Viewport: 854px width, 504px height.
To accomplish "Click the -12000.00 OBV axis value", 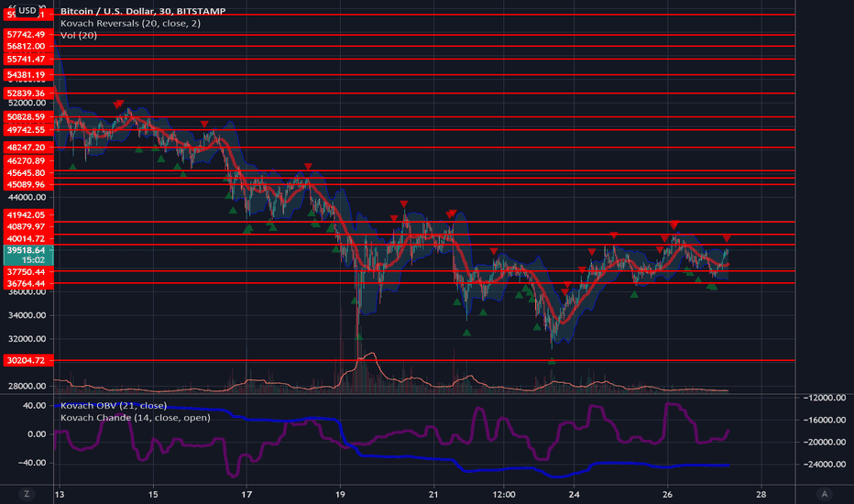I will 825,398.
